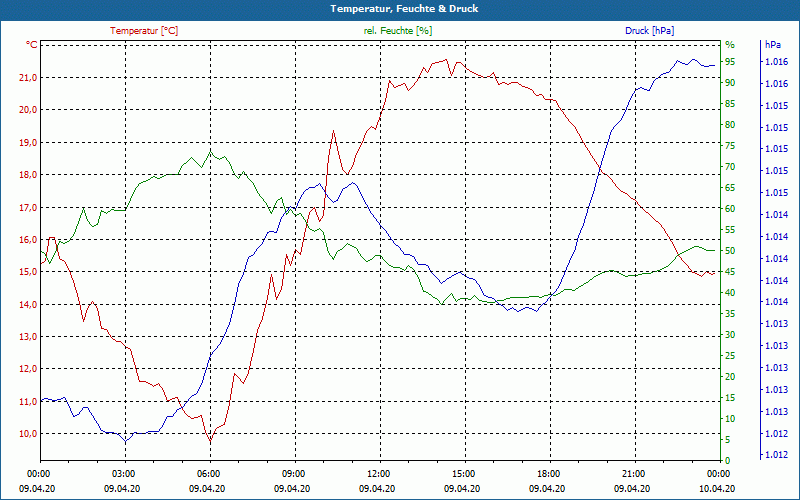Viewport: 800px width, 500px height.
Task: Click the 18:00 time axis label
Action: [548, 474]
